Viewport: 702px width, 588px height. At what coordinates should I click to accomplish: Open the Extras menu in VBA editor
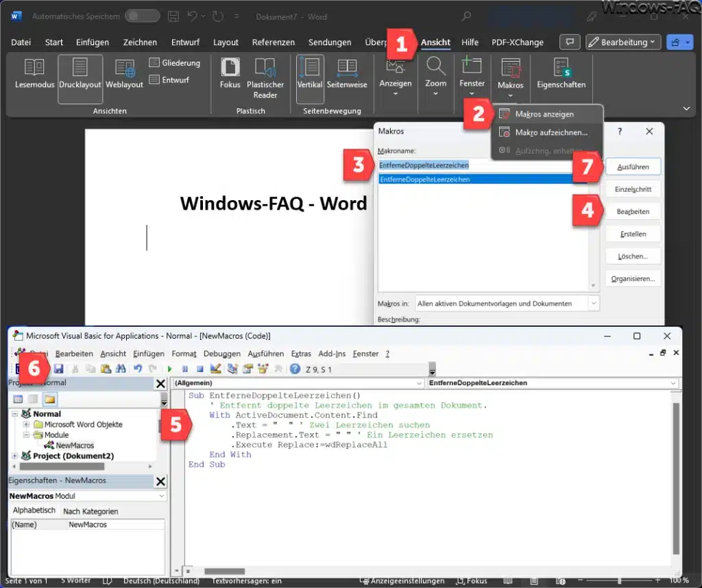click(301, 354)
